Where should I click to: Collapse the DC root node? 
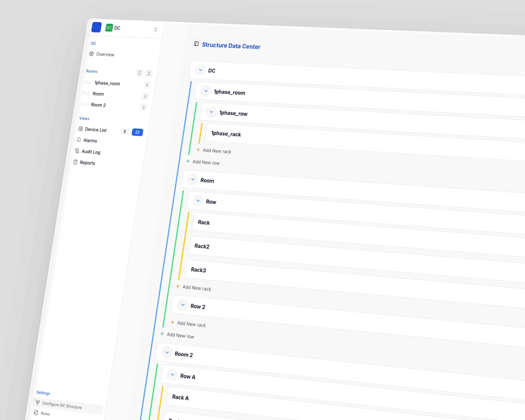click(201, 70)
